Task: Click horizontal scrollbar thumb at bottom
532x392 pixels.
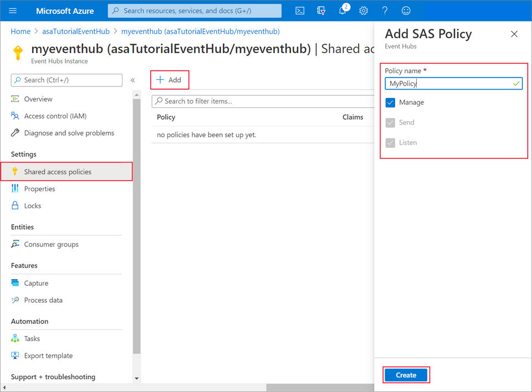Action: [320, 387]
